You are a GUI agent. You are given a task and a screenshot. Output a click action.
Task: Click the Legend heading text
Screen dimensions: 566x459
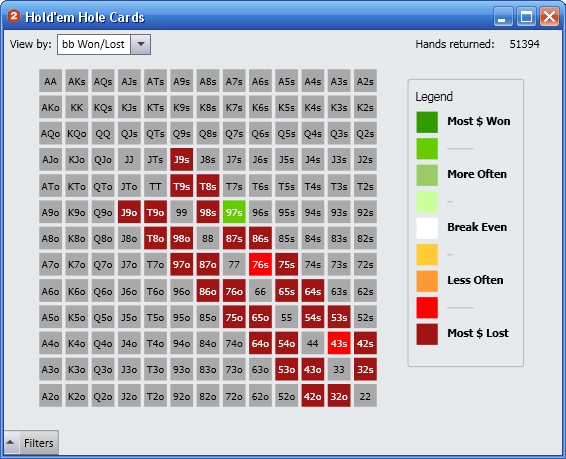pyautogui.click(x=434, y=96)
